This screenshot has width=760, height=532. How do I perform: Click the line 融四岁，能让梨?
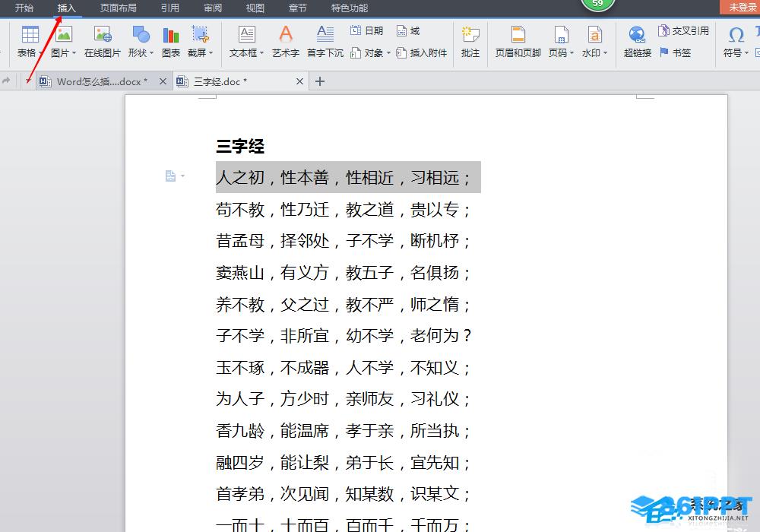click(x=344, y=462)
